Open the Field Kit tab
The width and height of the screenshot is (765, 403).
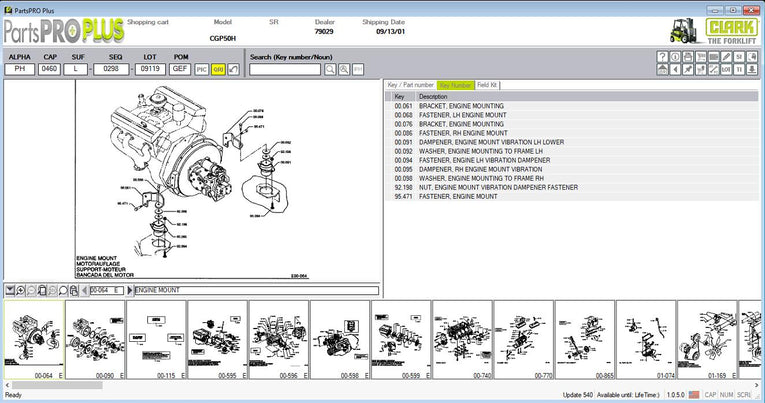click(x=487, y=85)
